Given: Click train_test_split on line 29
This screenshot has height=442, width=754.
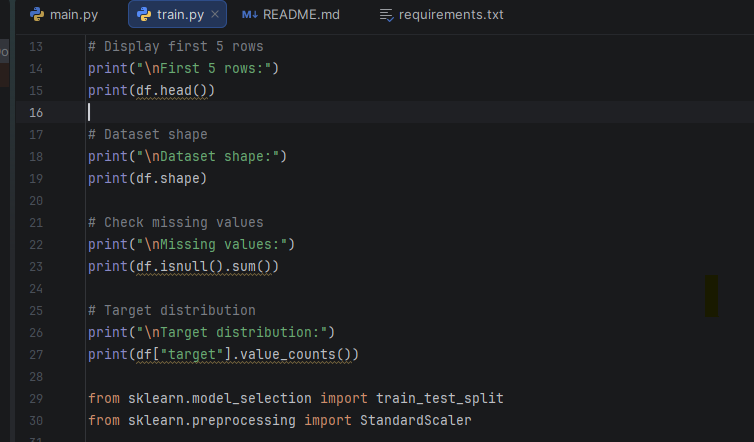Looking at the screenshot, I should click(440, 399).
